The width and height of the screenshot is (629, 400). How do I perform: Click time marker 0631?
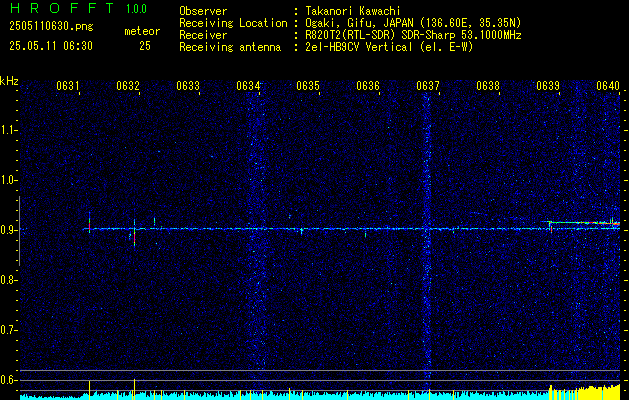point(67,85)
